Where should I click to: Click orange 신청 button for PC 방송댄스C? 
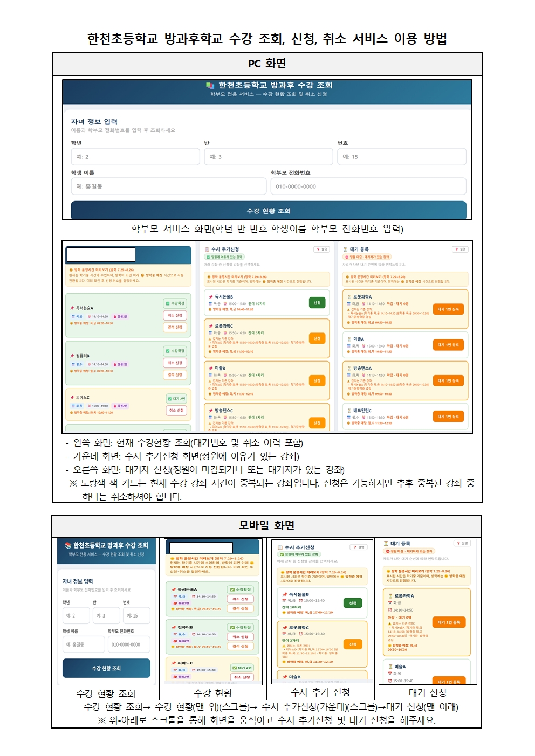317,423
